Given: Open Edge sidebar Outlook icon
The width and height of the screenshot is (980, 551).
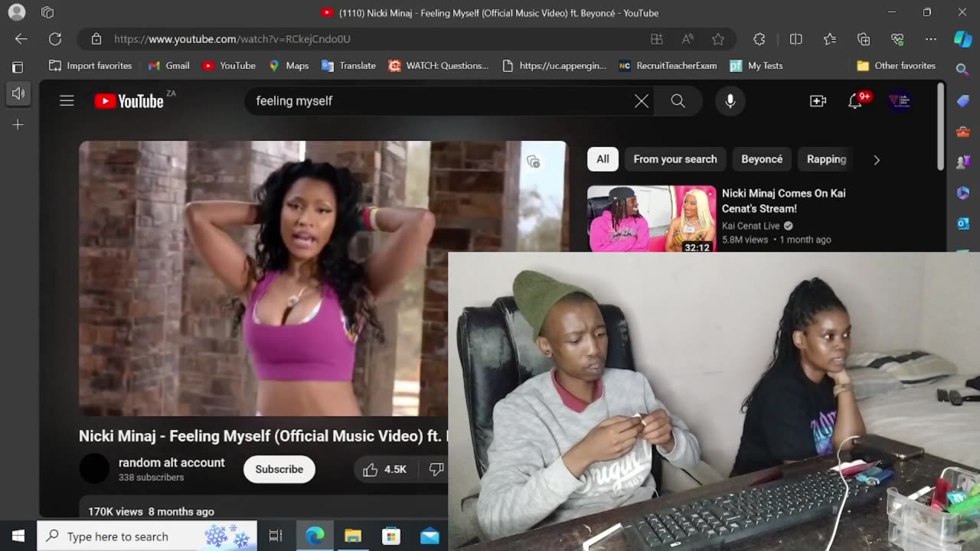Looking at the screenshot, I should (x=963, y=223).
